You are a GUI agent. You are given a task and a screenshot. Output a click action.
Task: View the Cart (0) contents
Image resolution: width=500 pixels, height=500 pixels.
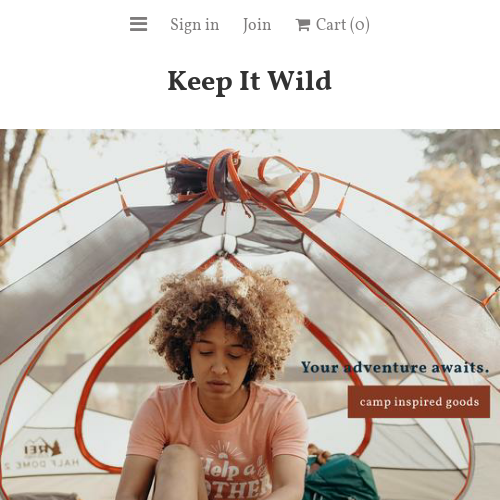point(333,25)
